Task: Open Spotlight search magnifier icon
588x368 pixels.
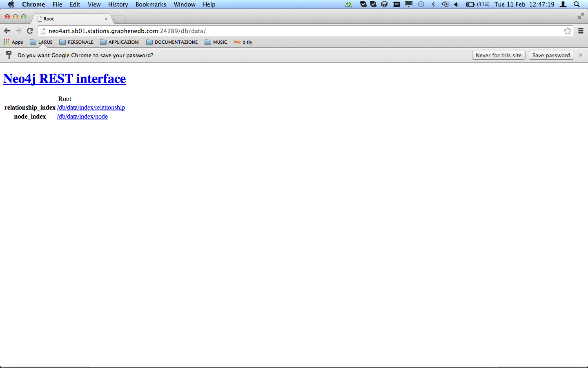Action: pyautogui.click(x=577, y=4)
